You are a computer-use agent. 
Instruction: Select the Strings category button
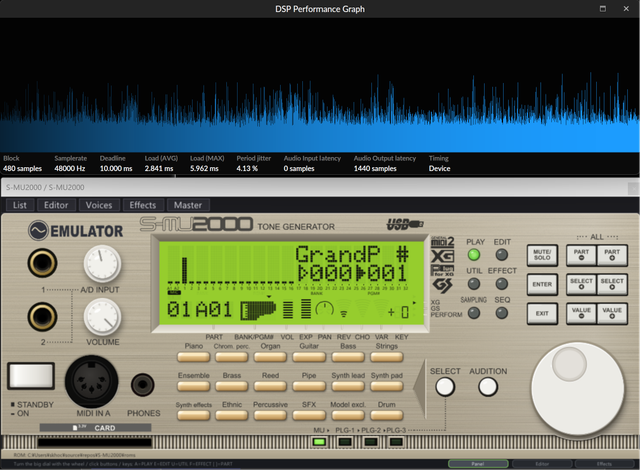click(387, 357)
